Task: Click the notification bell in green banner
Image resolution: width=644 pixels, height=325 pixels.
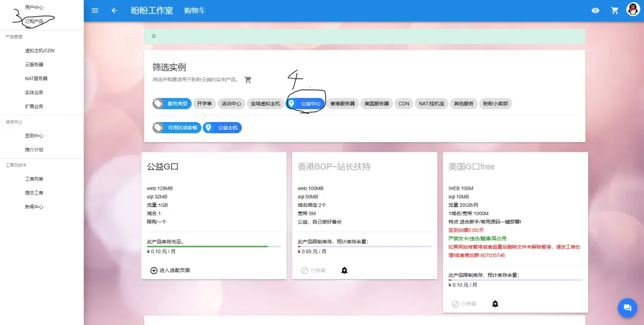Action: (154, 36)
